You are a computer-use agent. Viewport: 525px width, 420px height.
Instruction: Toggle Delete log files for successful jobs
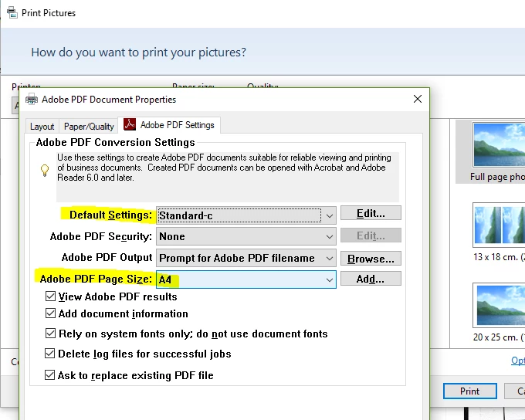[x=50, y=354]
